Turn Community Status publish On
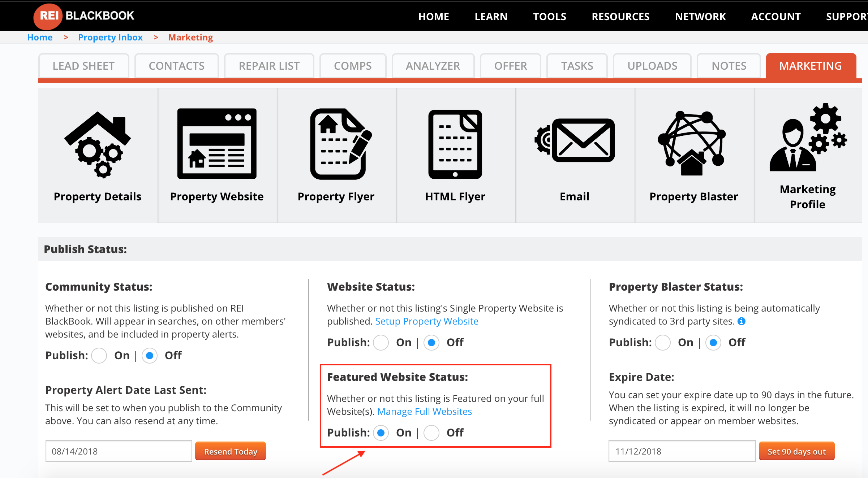Image resolution: width=868 pixels, height=478 pixels. click(99, 356)
